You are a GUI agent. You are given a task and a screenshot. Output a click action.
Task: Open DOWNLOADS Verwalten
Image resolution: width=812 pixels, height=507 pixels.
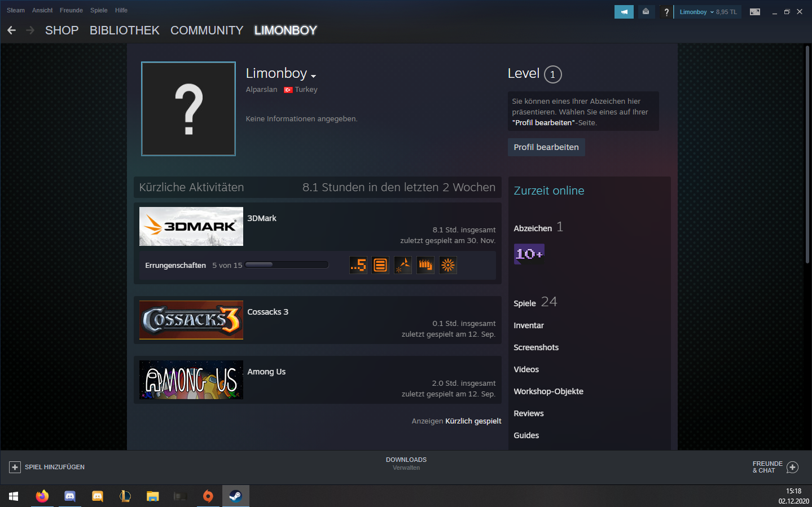coord(406,464)
